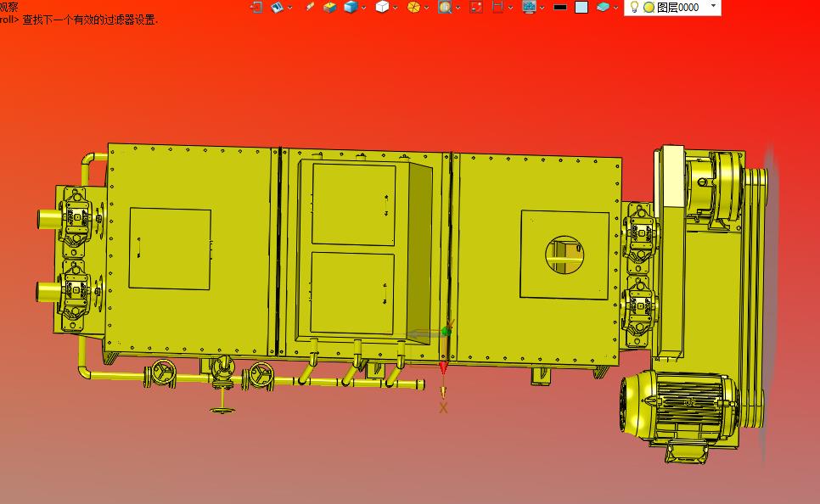Pick the light blue color swatch
Image resolution: width=820 pixels, height=504 pixels.
pos(581,7)
